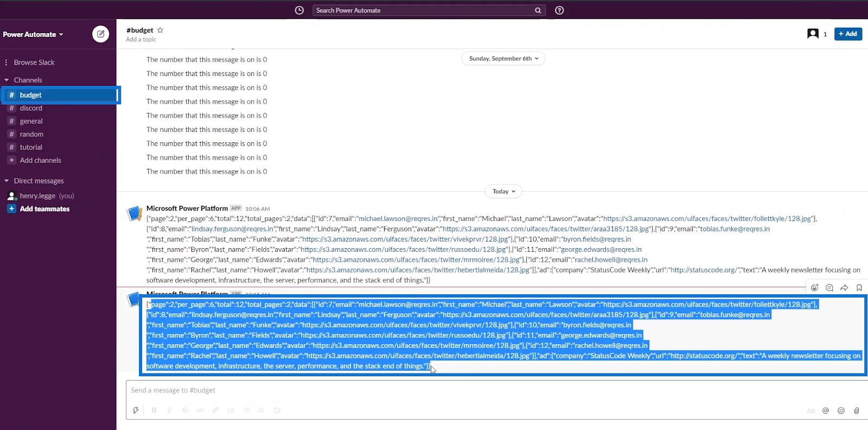
Task: Click the Add channels plus icon
Action: click(11, 160)
